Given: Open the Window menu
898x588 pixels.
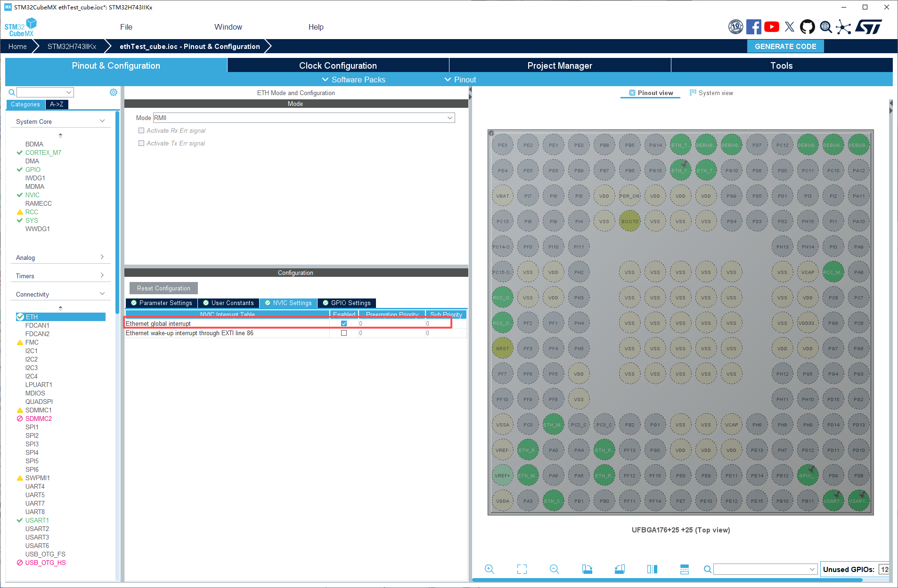Looking at the screenshot, I should (228, 27).
